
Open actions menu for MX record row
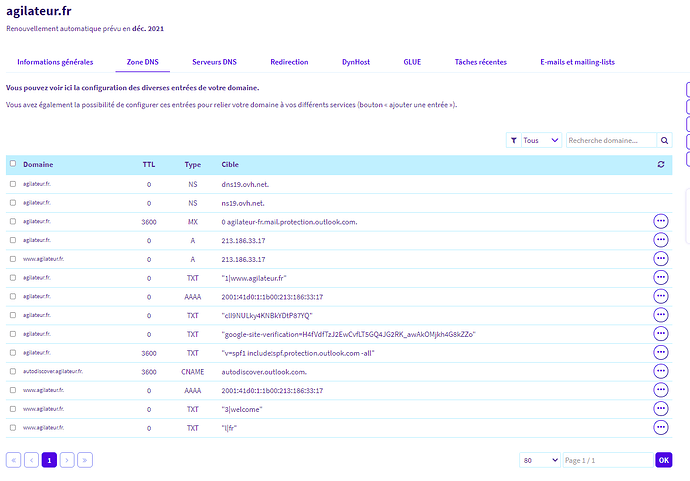(x=661, y=221)
